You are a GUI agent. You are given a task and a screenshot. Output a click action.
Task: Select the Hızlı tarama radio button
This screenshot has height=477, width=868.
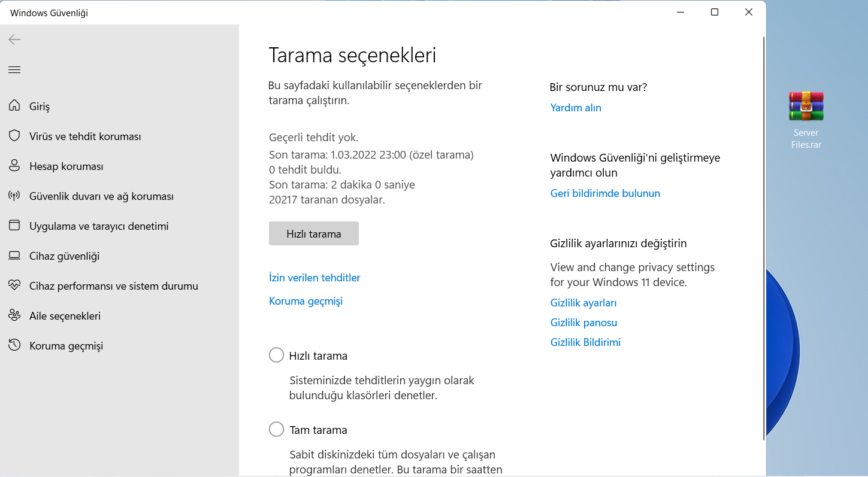coord(276,356)
